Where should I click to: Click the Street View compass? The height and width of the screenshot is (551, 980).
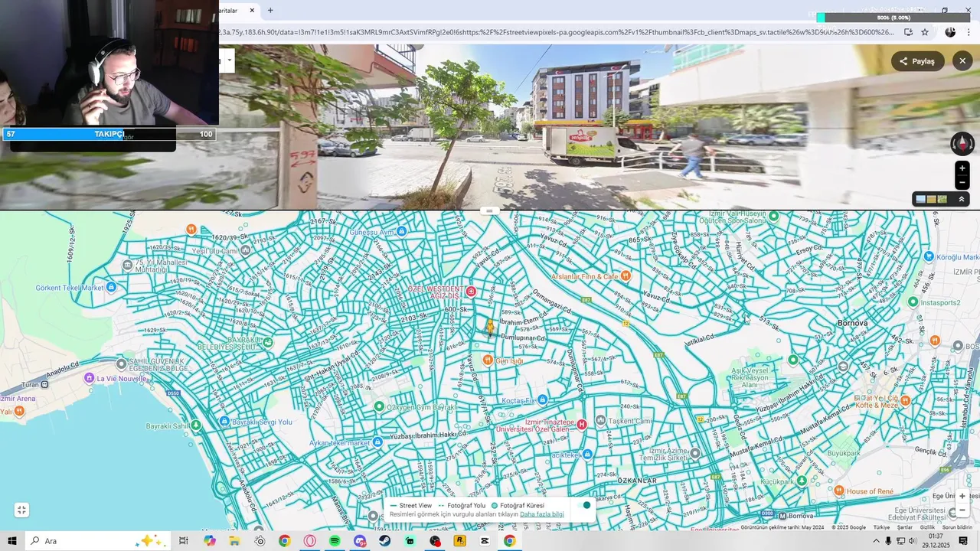pos(962,144)
